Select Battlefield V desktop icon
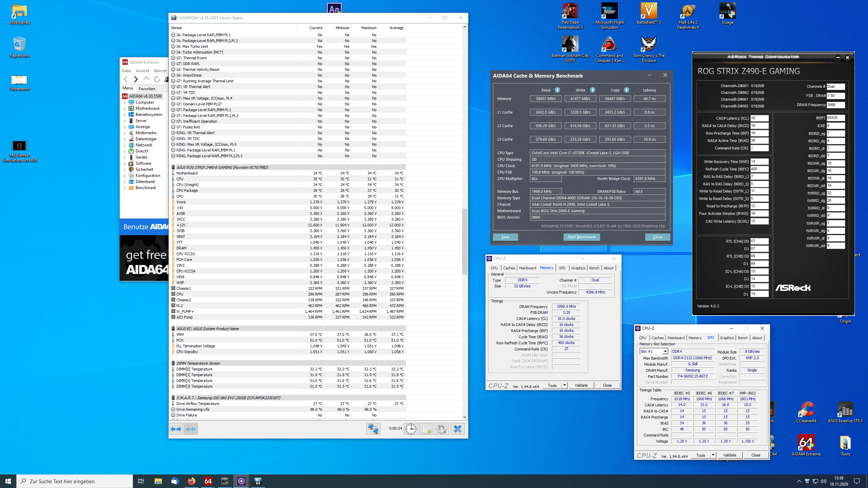The height and width of the screenshot is (488, 868). 649,14
